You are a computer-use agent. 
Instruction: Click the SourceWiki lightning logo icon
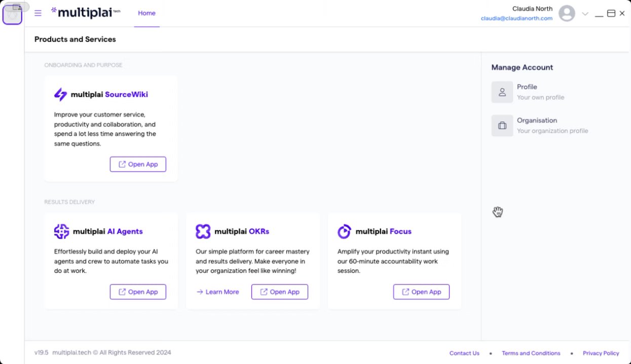tap(61, 95)
